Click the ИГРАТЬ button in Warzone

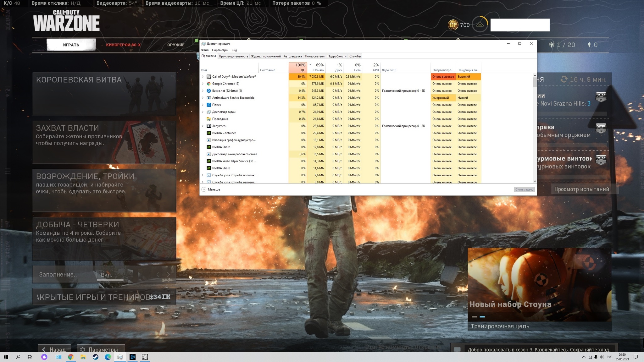[x=71, y=44]
